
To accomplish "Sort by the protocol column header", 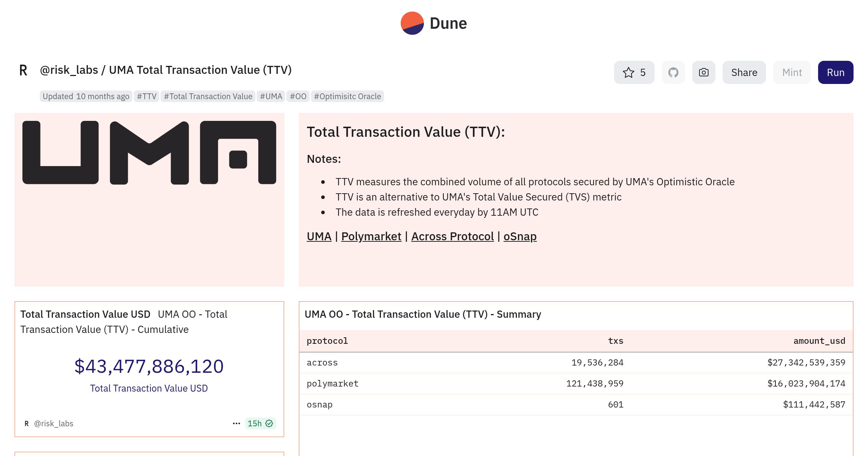I will click(327, 341).
